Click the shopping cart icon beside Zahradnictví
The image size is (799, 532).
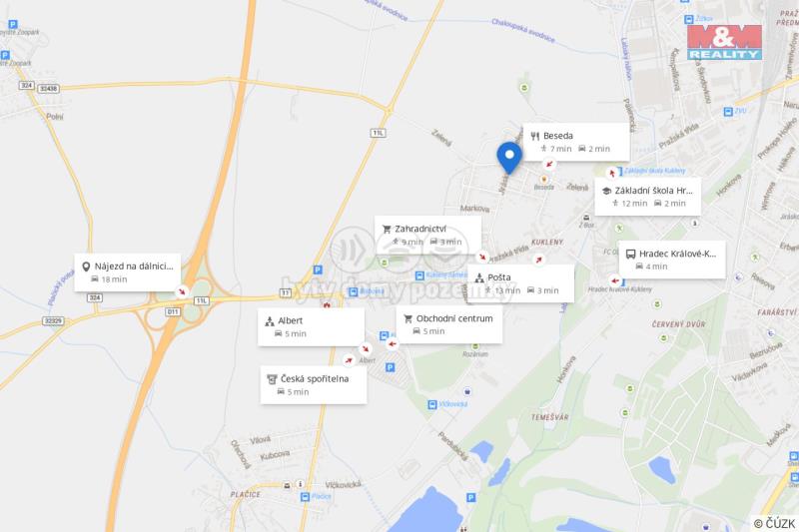pyautogui.click(x=387, y=230)
